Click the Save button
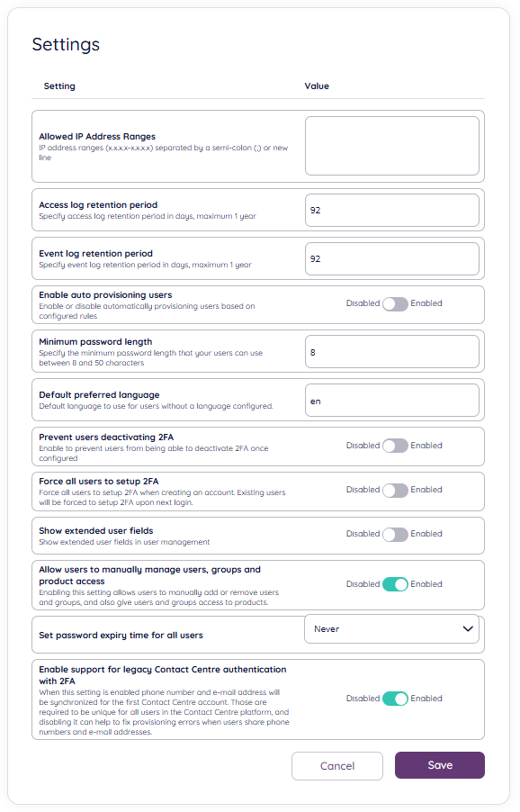 [x=439, y=765]
